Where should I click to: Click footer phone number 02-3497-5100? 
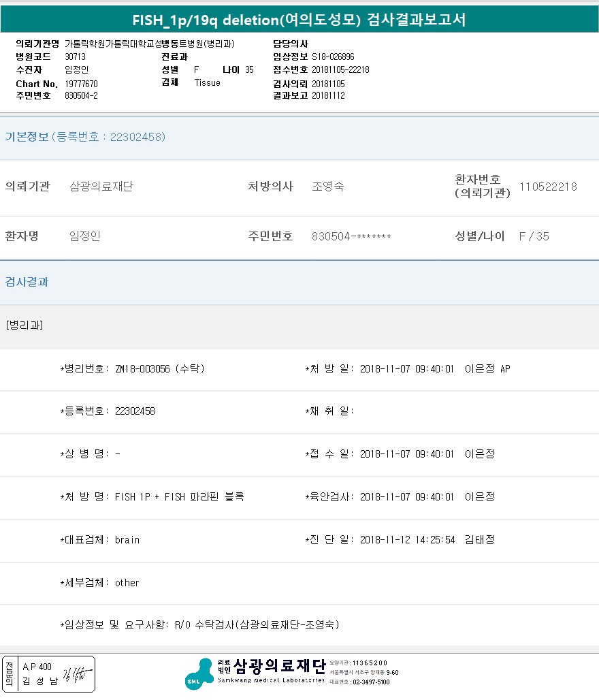[371, 682]
